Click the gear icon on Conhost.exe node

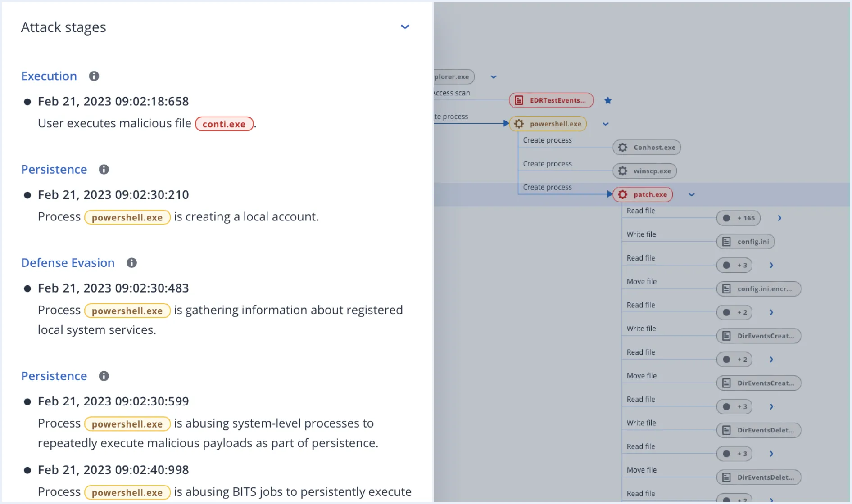pos(623,147)
